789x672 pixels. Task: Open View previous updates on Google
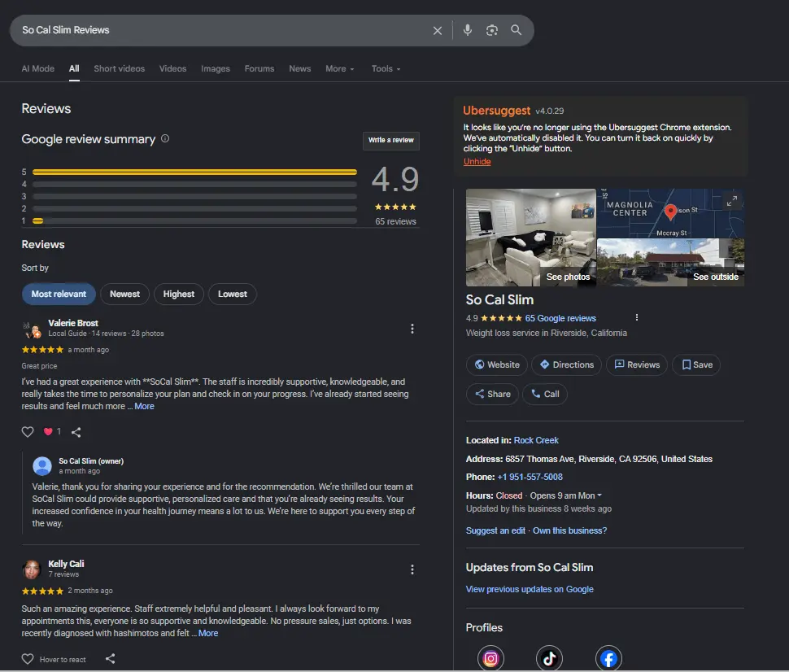tap(530, 590)
